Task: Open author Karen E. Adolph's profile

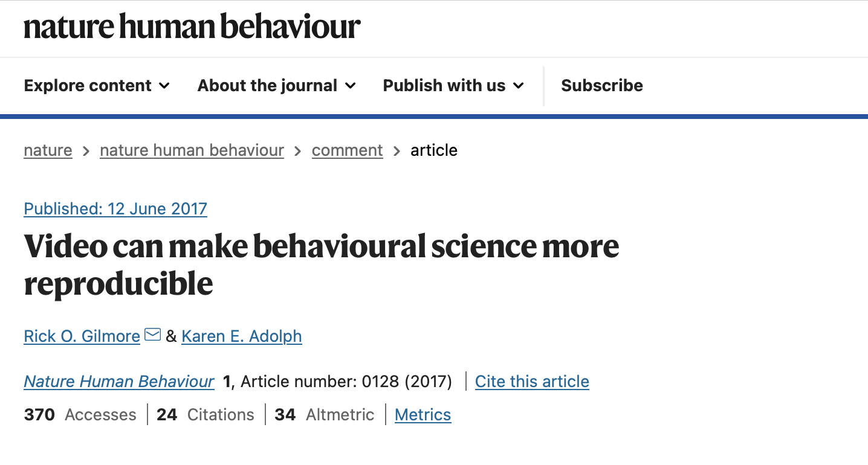Action: [241, 336]
